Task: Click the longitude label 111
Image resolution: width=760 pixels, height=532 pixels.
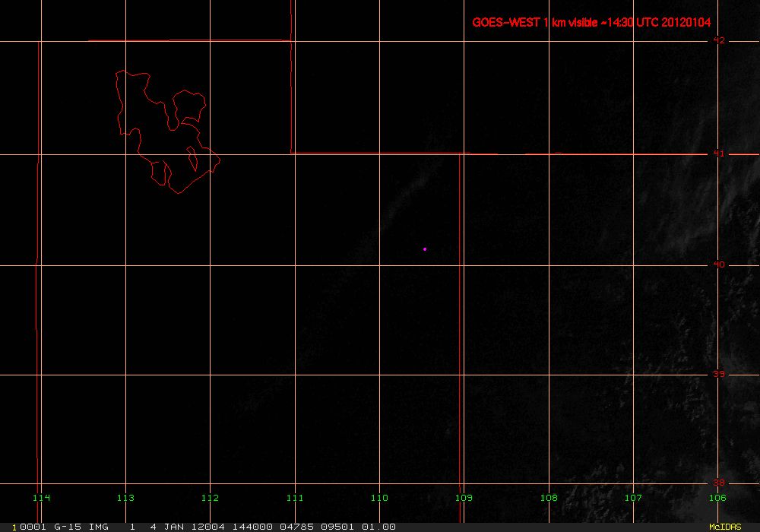Action: click(295, 498)
